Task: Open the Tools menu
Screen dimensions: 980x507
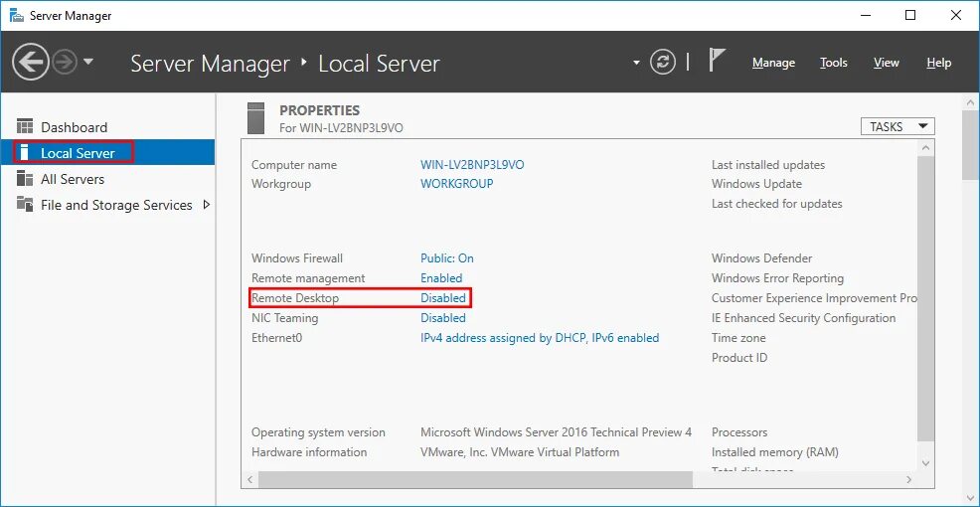Action: (833, 63)
